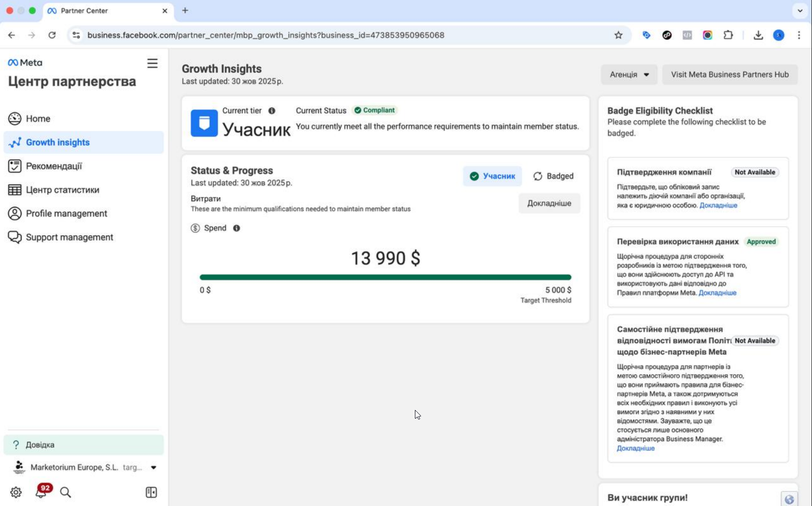This screenshot has height=506, width=812.
Task: Click the Home dashboard icon
Action: 15,118
